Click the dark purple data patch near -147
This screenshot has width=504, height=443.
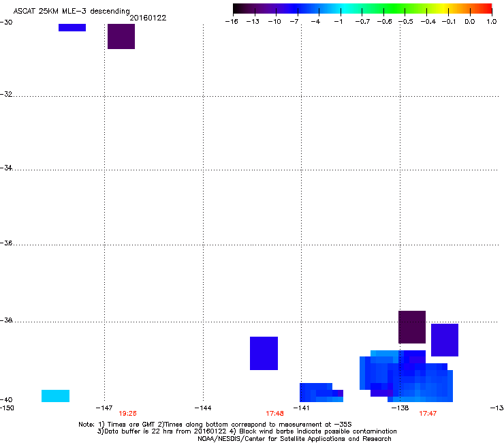coord(121,36)
